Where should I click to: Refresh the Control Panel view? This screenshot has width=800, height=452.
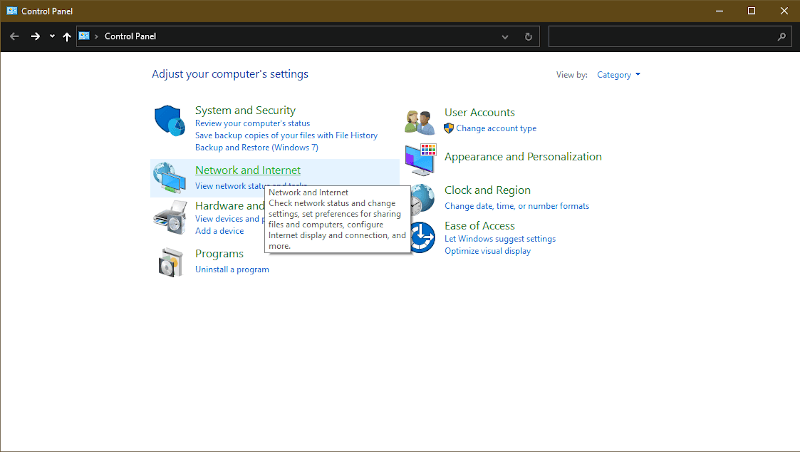pyautogui.click(x=529, y=37)
